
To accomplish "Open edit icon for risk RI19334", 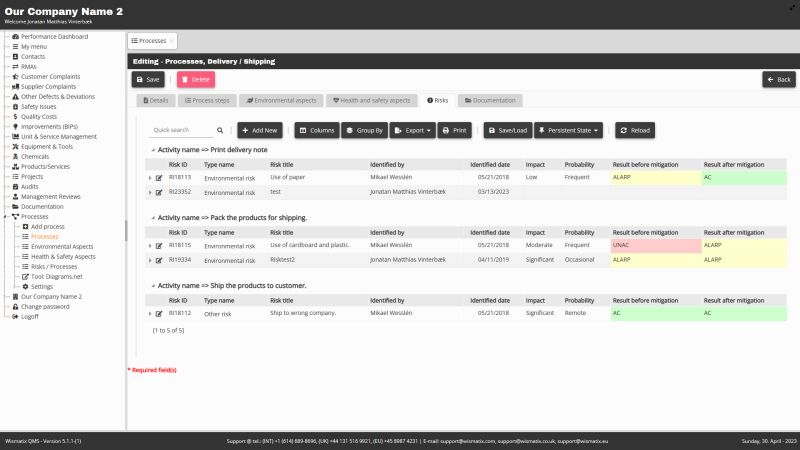I will [x=159, y=260].
